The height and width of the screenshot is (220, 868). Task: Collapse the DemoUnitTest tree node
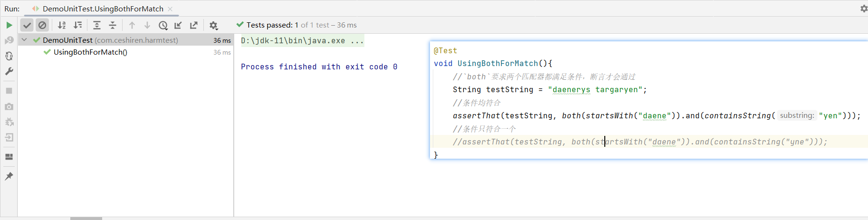(x=24, y=40)
